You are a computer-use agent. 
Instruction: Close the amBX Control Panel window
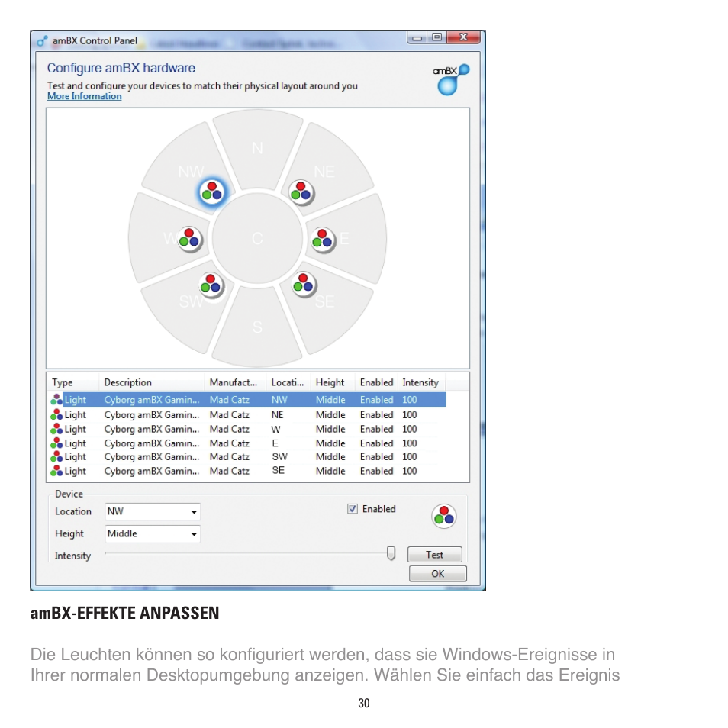coord(463,37)
